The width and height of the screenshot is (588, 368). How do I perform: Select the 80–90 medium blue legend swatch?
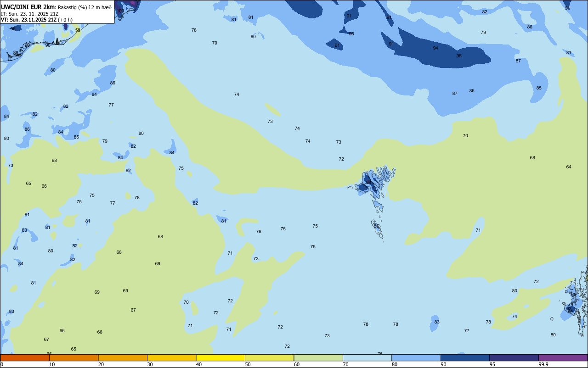[416, 357]
